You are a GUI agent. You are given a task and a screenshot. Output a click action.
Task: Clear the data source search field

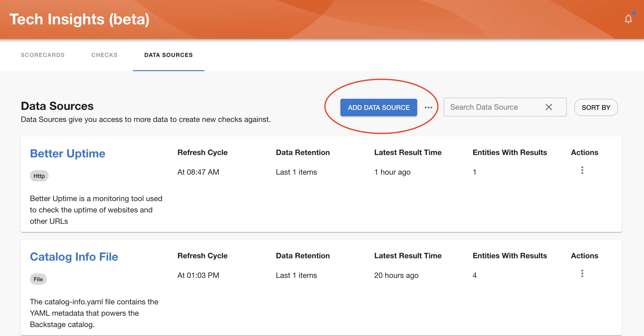[x=549, y=107]
